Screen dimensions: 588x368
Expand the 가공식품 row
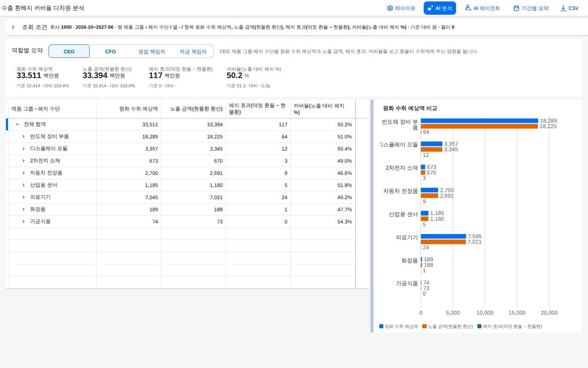point(23,221)
